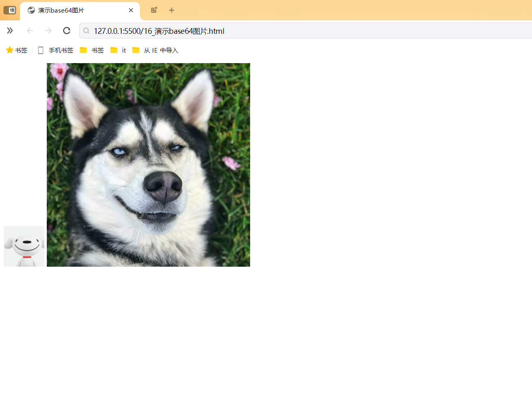Image resolution: width=532 pixels, height=410 pixels.
Task: Open the starred 书签 bookmarks button
Action: (x=17, y=50)
